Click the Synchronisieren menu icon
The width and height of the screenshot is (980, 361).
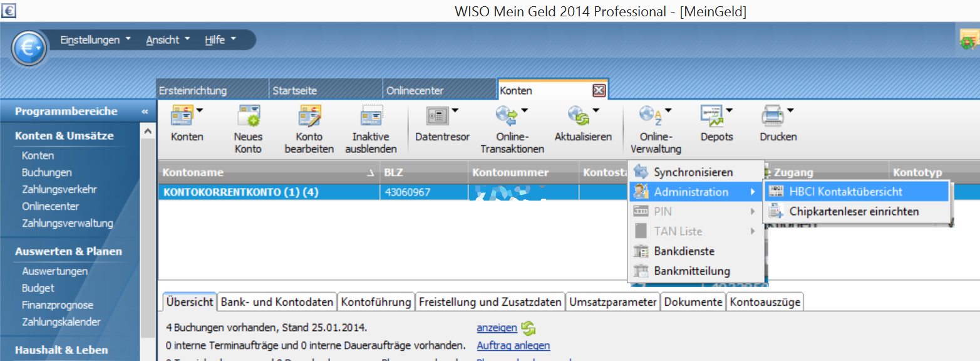641,172
